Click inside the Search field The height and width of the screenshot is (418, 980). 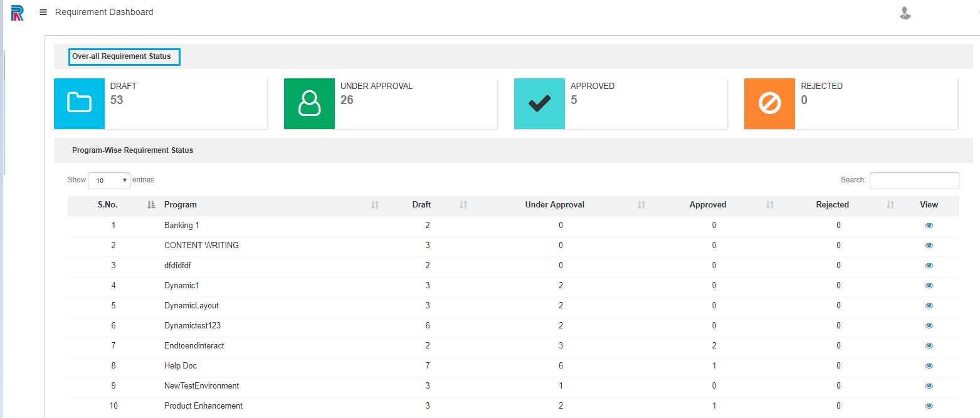(x=914, y=180)
